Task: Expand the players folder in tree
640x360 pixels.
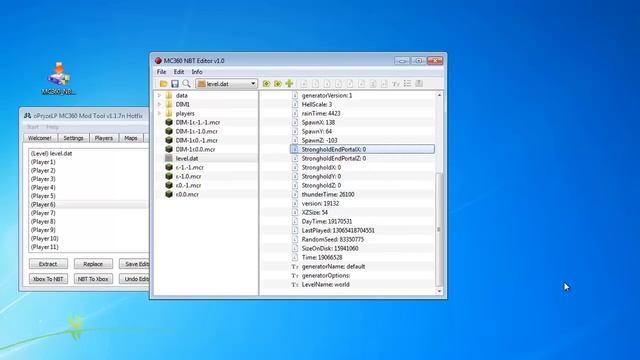Action: tap(159, 113)
